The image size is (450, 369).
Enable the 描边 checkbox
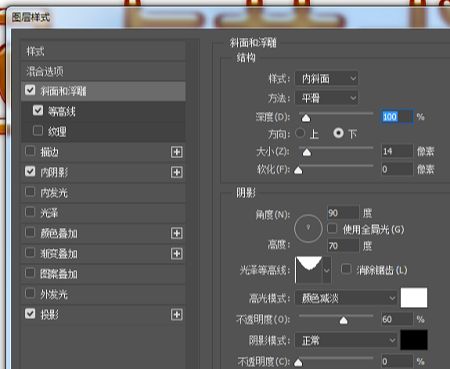coord(30,151)
